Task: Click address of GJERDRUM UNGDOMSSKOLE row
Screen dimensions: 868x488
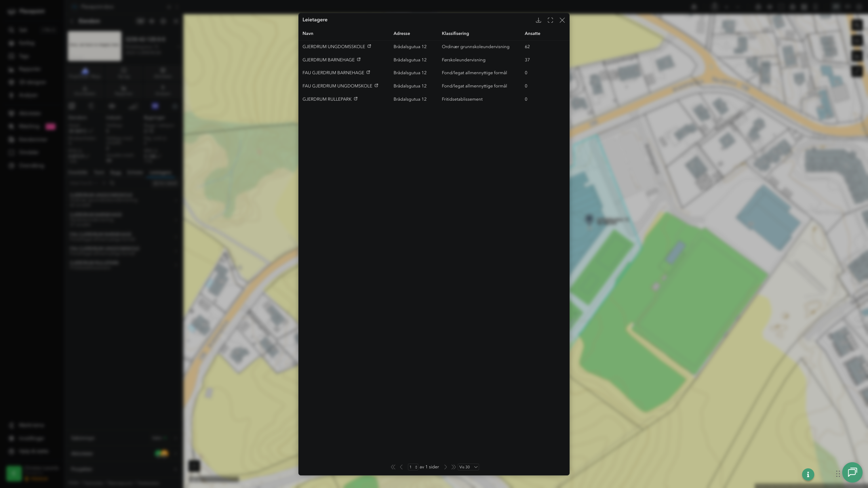Action: (410, 47)
